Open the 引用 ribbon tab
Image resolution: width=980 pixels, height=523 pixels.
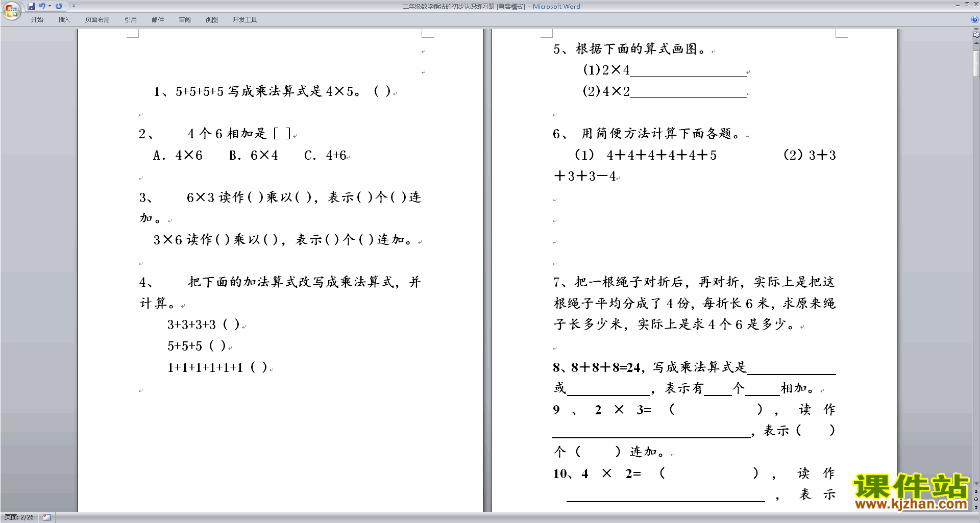[131, 20]
